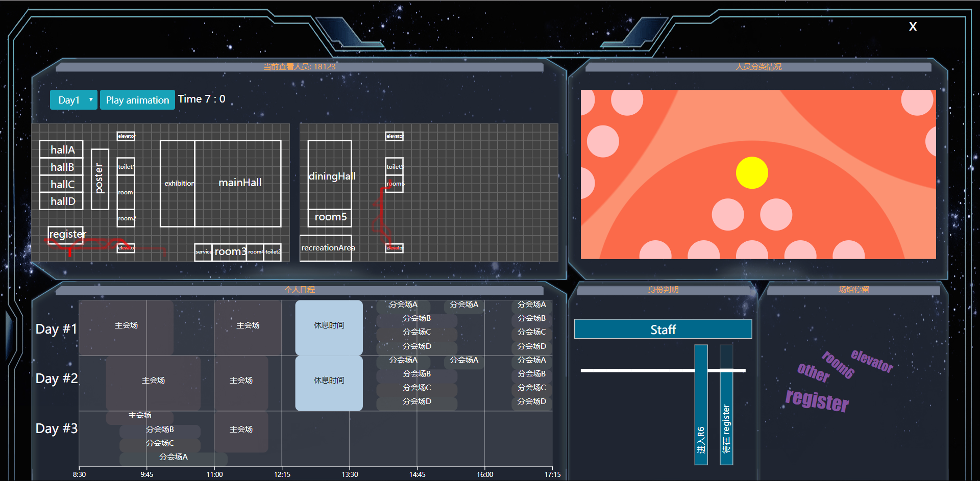Click the Play animation button

(x=137, y=100)
